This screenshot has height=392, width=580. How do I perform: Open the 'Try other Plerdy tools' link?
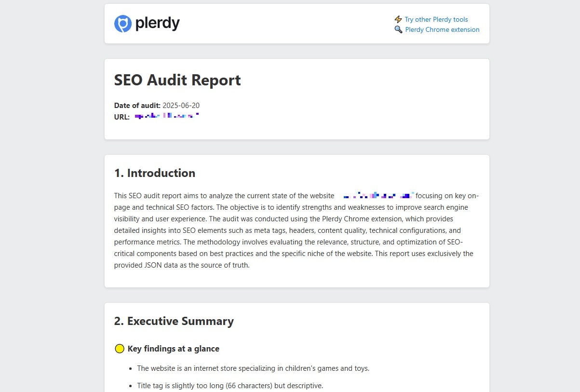pos(435,19)
